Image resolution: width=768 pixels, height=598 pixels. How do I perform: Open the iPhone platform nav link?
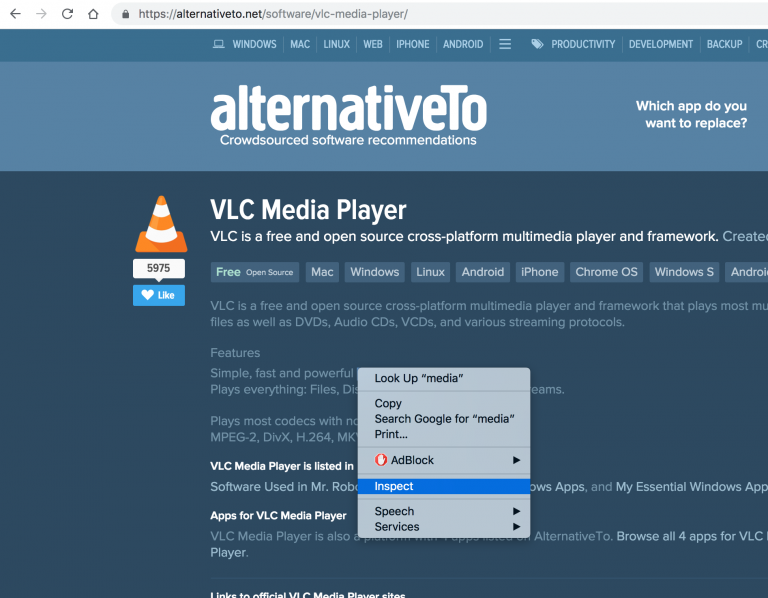pos(413,44)
